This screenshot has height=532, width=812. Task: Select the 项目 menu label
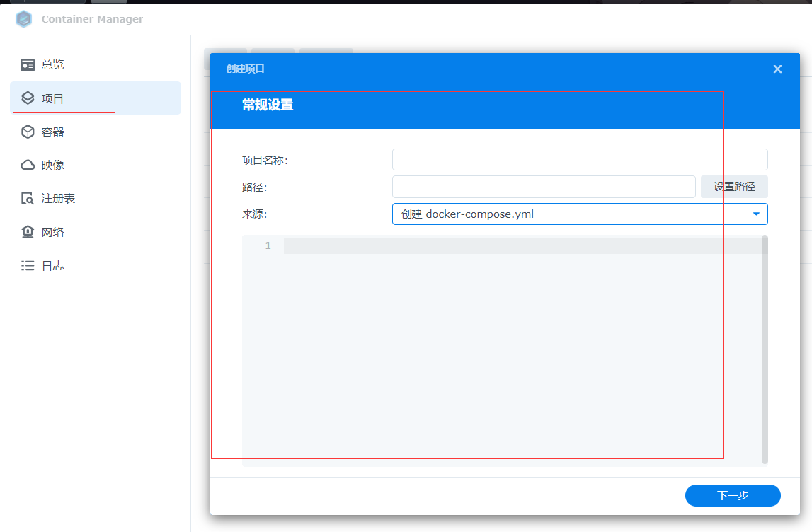click(x=53, y=98)
